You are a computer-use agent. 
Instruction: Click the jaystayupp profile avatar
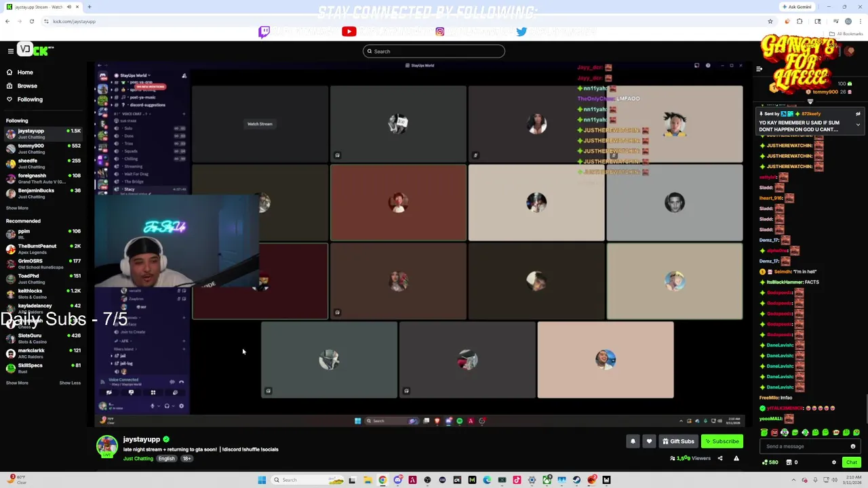(106, 446)
